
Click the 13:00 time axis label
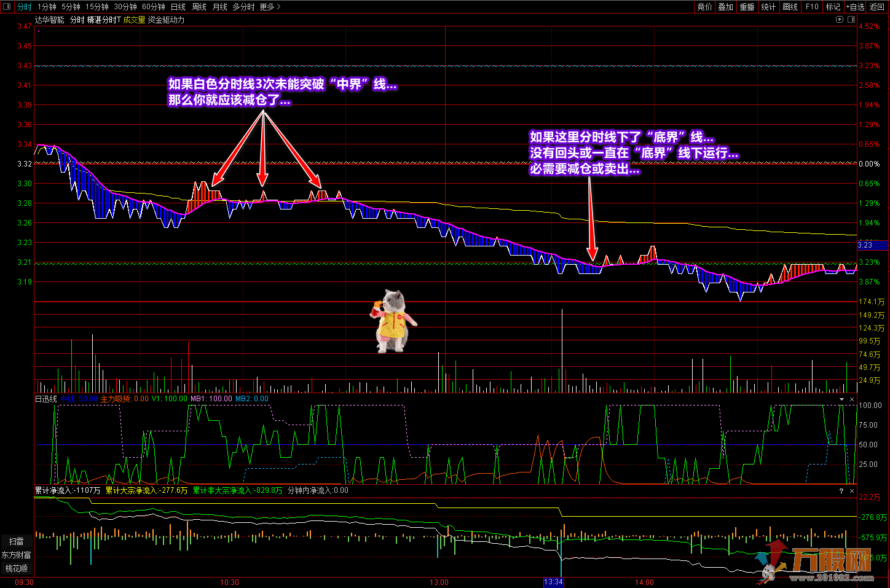coord(439,582)
